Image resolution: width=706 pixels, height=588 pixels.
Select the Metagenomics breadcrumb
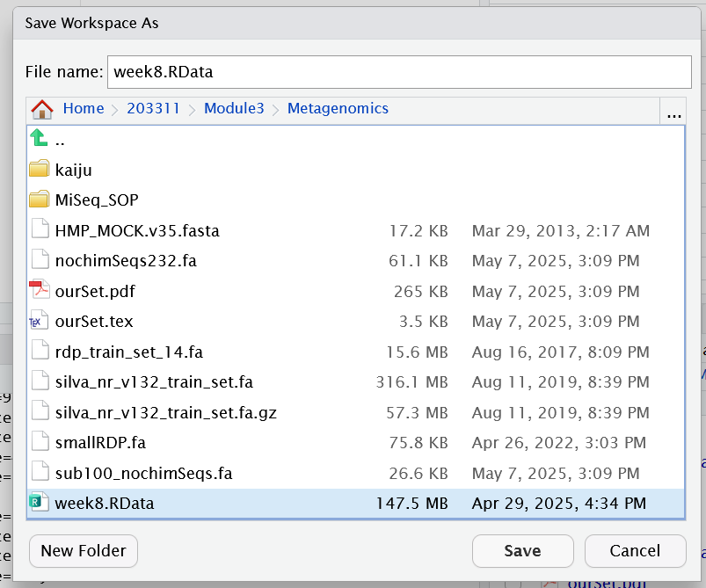coord(338,108)
